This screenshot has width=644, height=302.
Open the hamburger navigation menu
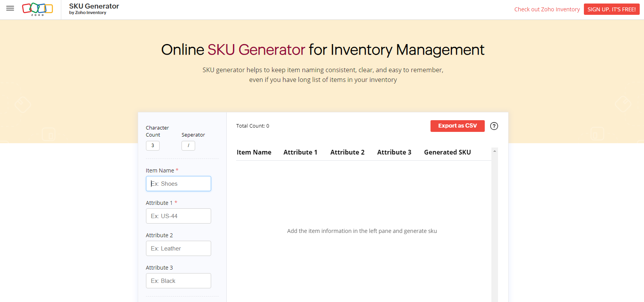10,8
